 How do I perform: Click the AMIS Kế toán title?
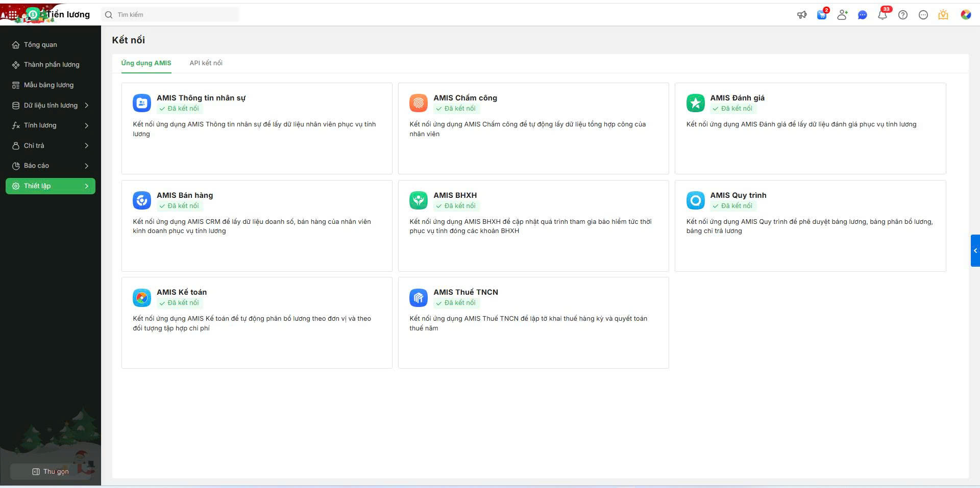(x=182, y=292)
